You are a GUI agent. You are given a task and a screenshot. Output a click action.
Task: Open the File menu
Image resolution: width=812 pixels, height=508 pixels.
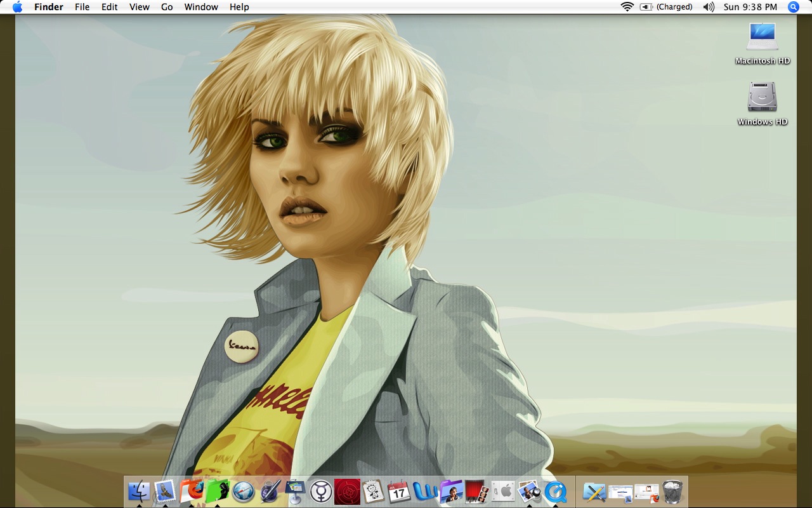click(82, 7)
